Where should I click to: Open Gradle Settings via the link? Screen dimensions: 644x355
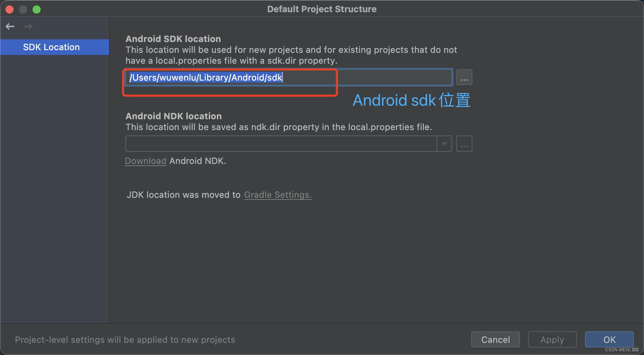278,195
